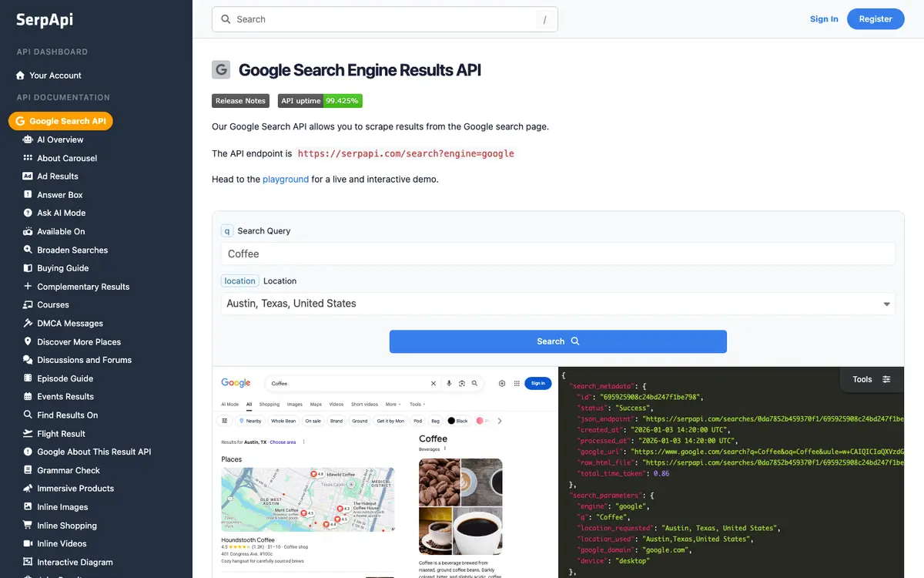Open the Location dropdown Austin, Texas
Viewport: 924px width, 578px height.
pyautogui.click(x=557, y=304)
